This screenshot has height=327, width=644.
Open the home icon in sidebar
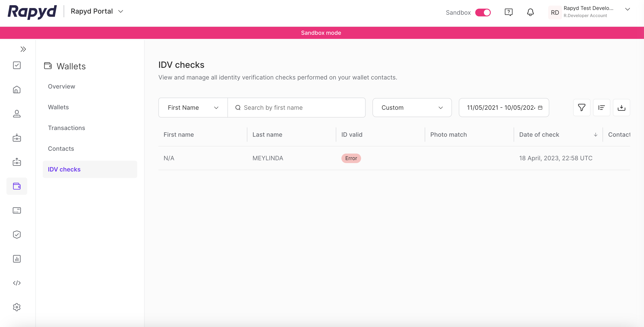pyautogui.click(x=17, y=90)
